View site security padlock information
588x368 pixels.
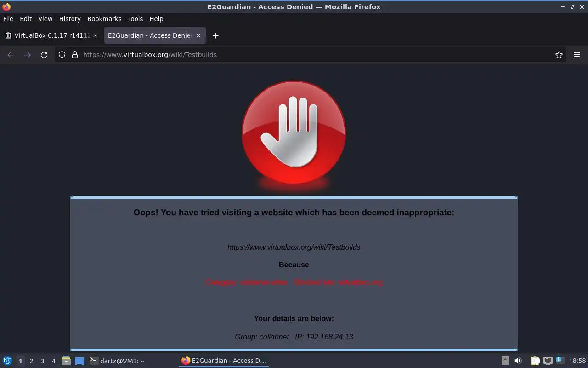coord(75,55)
